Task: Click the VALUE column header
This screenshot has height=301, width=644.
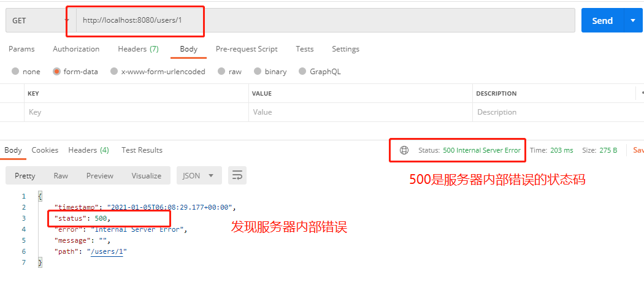Action: 262,94
